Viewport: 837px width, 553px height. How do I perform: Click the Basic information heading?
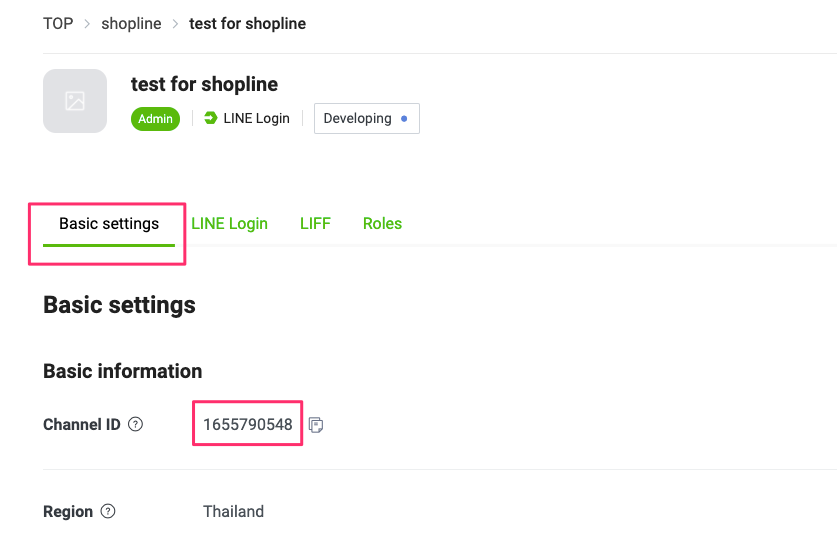123,371
